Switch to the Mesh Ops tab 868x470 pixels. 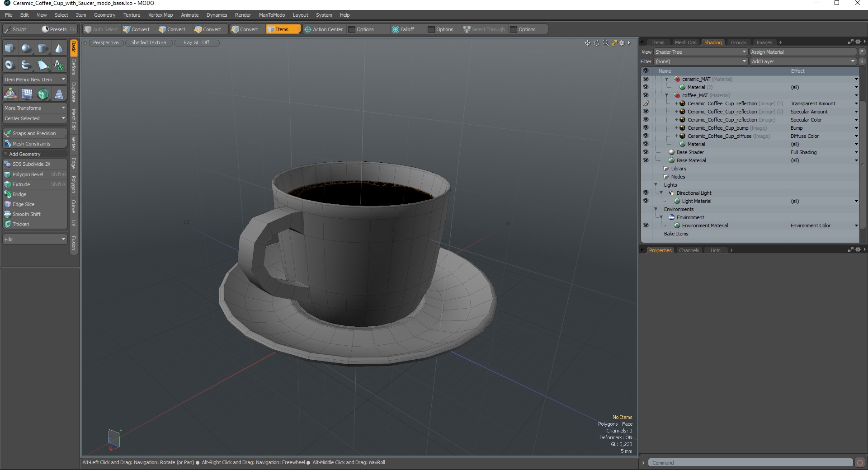point(685,42)
